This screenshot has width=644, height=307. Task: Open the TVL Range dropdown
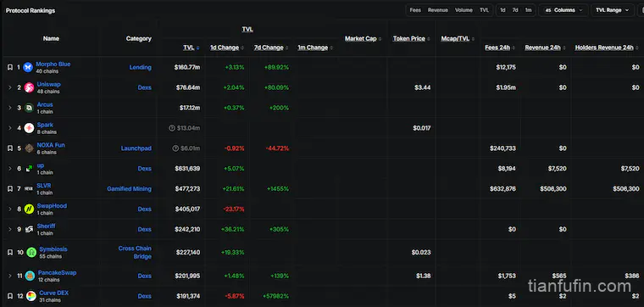coord(613,10)
